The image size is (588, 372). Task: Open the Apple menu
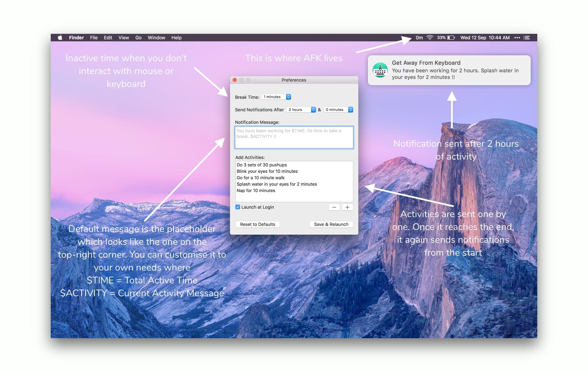pyautogui.click(x=60, y=38)
